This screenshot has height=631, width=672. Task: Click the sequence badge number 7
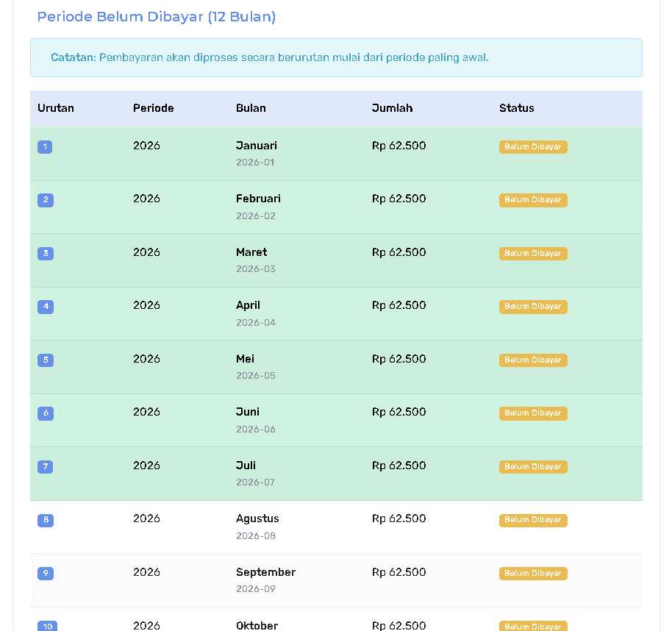coord(45,467)
